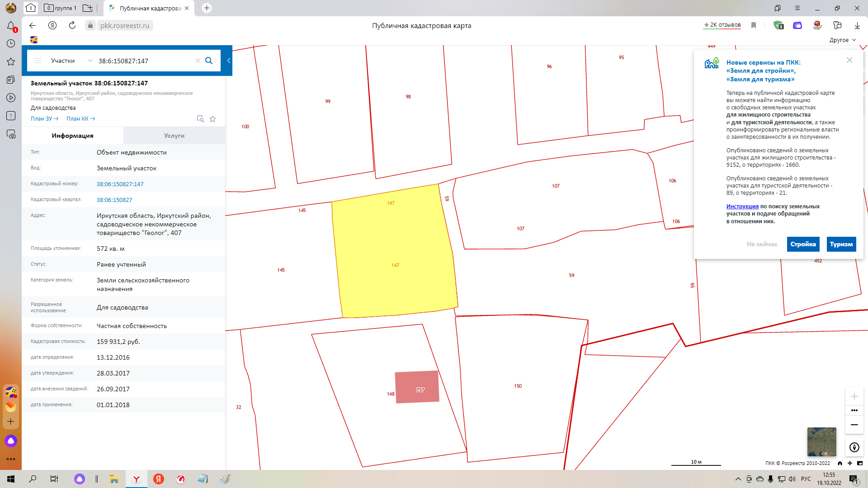
Task: Click the compass orientation button
Action: [x=854, y=447]
